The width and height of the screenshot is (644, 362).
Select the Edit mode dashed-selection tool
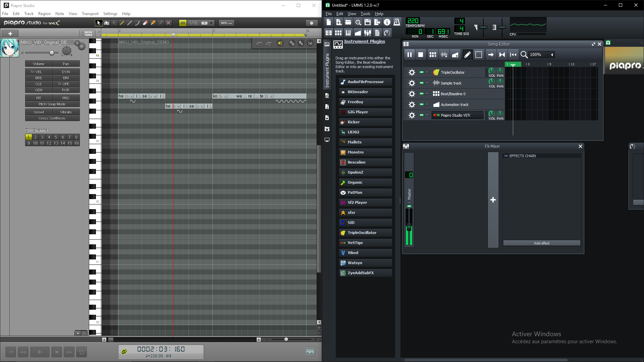478,55
